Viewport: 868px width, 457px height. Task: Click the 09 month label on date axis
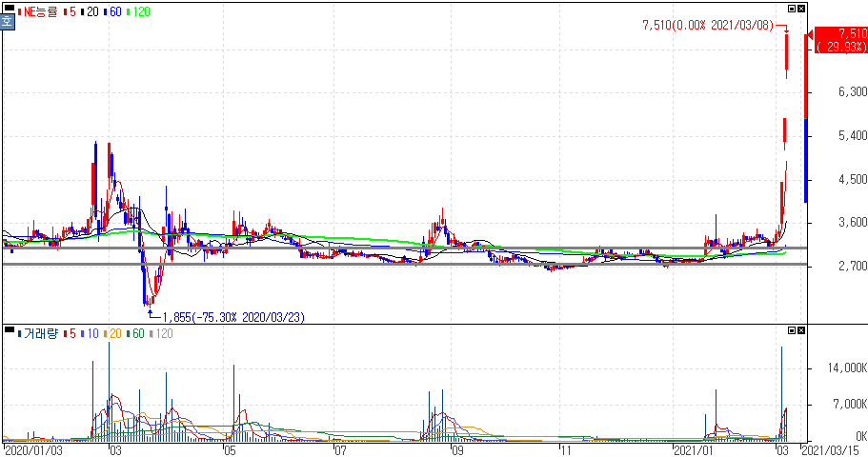click(x=457, y=450)
